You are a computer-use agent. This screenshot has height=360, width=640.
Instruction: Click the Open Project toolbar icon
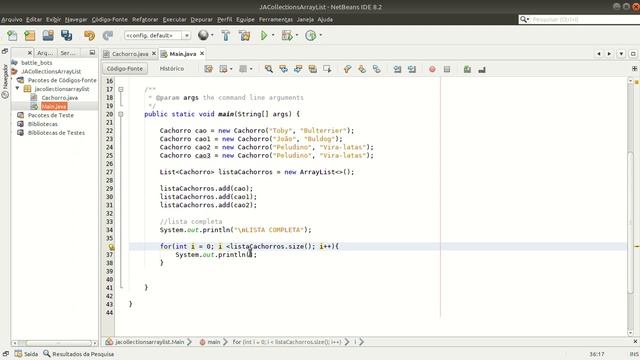point(48,36)
